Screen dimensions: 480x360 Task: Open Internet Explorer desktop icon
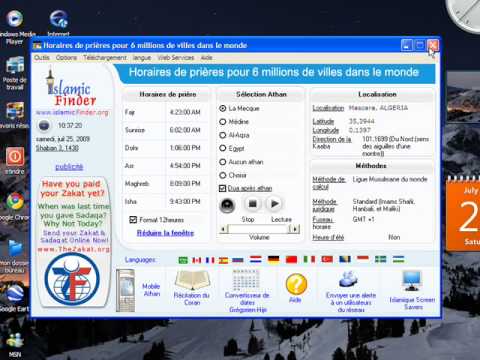coord(59,19)
